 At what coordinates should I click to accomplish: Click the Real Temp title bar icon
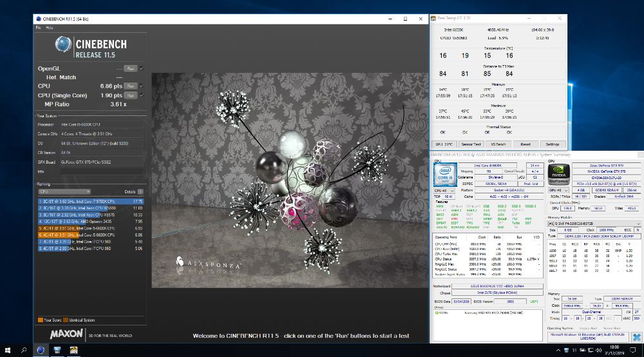(433, 18)
